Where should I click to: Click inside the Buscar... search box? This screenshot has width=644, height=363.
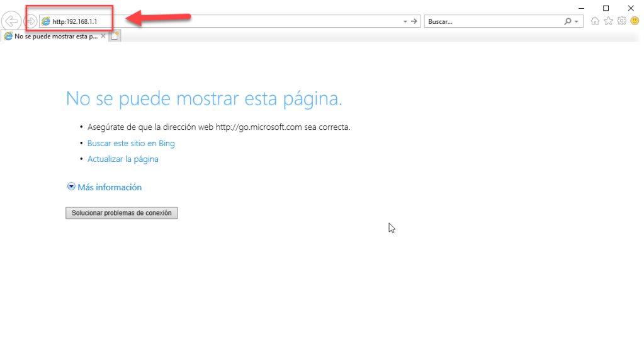[x=491, y=21]
